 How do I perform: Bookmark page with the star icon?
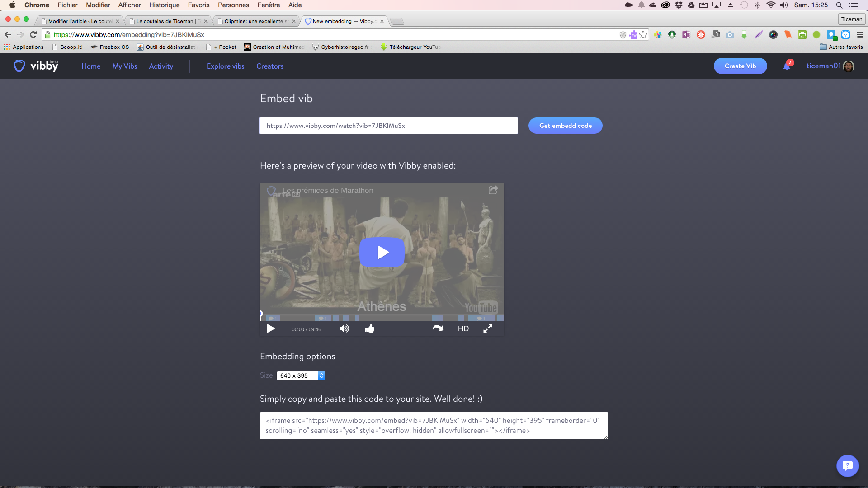click(643, 34)
